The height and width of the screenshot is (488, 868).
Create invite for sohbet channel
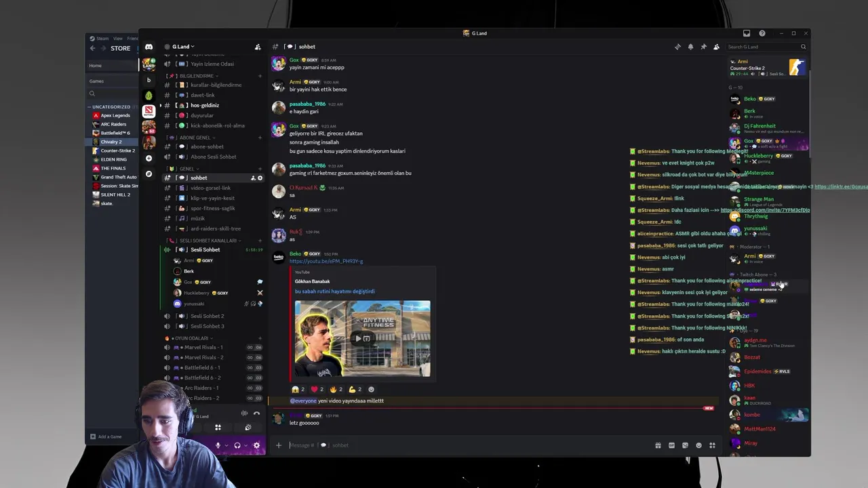254,178
